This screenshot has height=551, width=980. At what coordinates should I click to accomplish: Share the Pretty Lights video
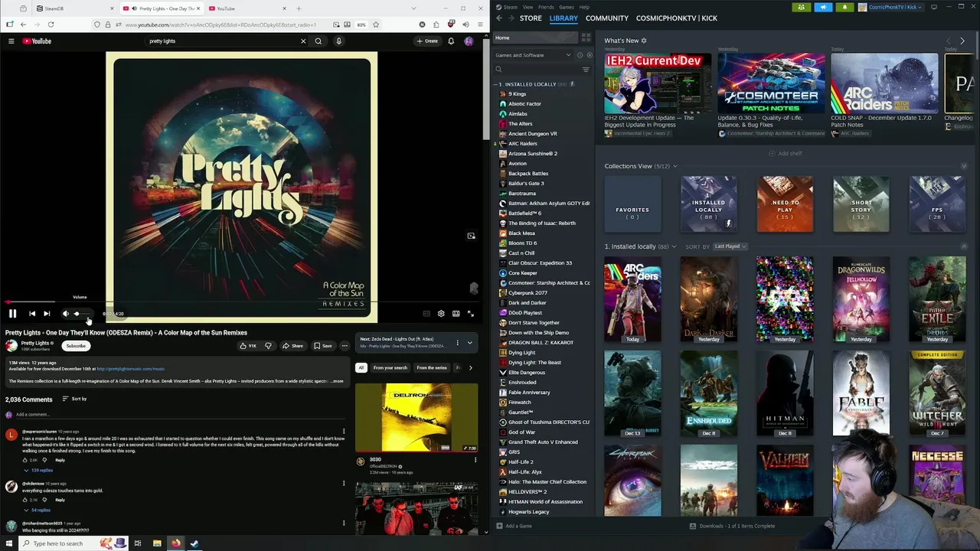(x=292, y=346)
